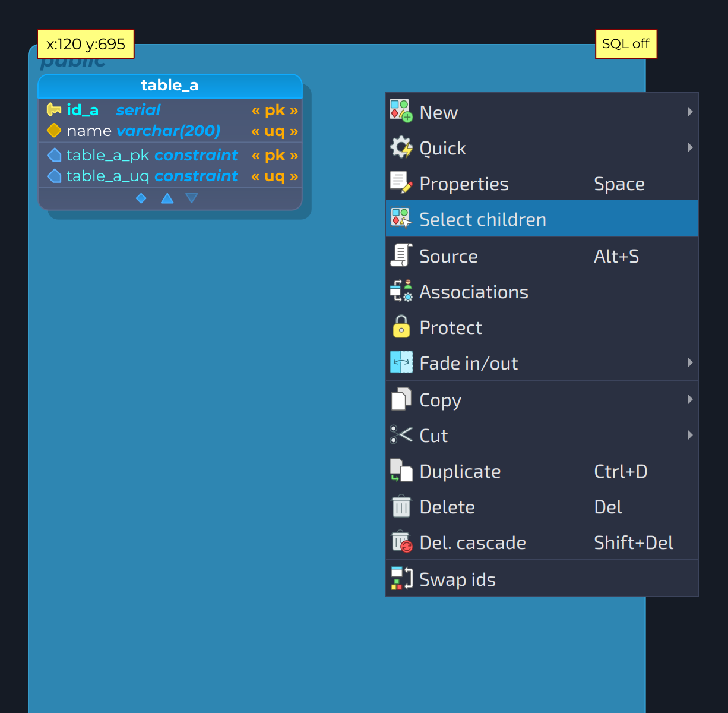Click the Protect padlock icon
Image resolution: width=728 pixels, height=713 pixels.
point(401,326)
